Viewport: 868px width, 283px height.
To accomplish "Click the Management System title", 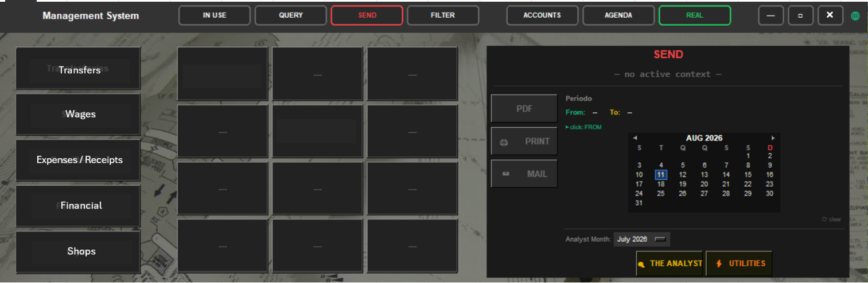I will tap(91, 15).
